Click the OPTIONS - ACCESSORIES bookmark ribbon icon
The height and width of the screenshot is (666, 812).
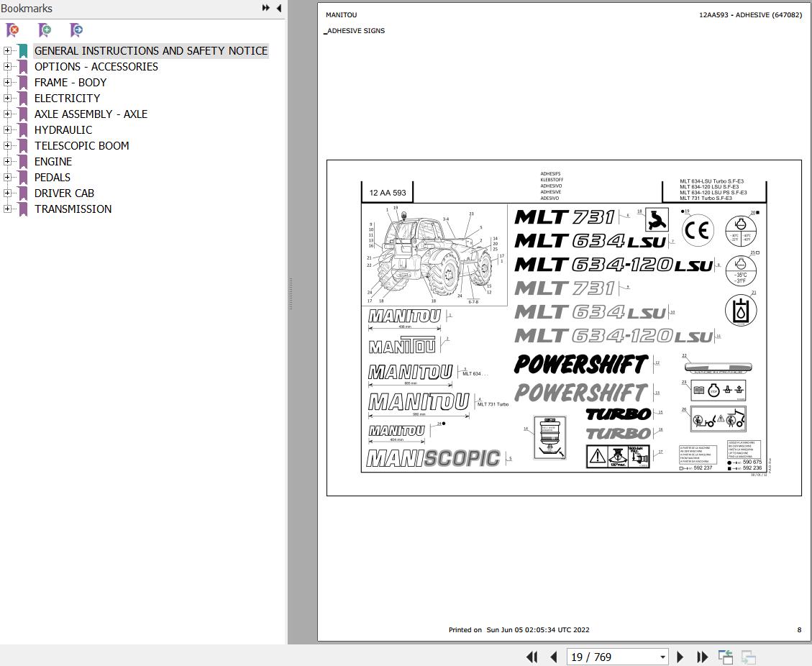coord(23,67)
